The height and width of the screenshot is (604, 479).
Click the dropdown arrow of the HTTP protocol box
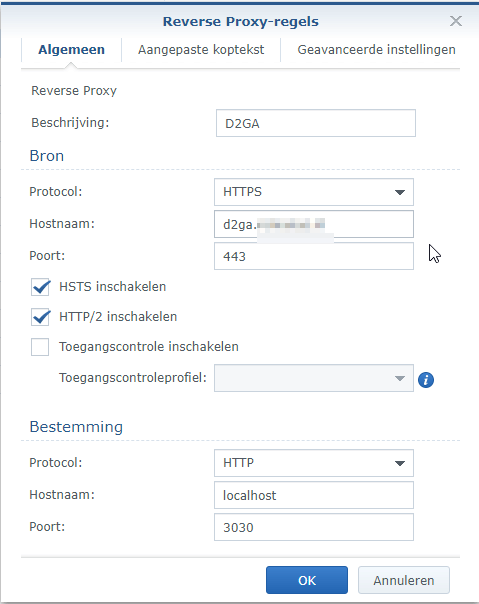[x=400, y=463]
